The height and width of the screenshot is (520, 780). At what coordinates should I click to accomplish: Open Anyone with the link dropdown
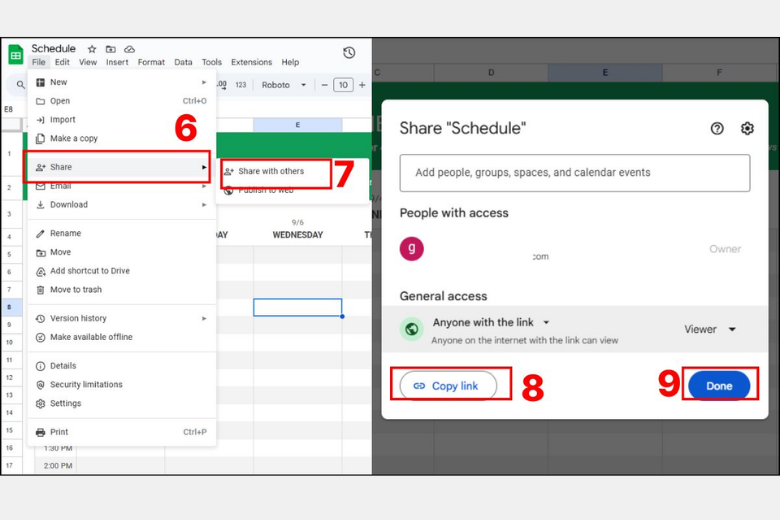[491, 322]
